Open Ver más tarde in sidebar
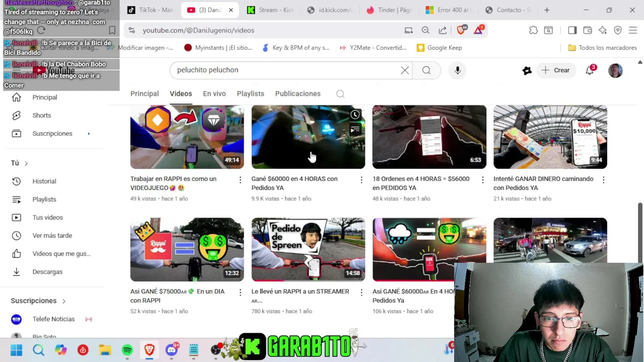This screenshot has width=644, height=362. [x=52, y=235]
